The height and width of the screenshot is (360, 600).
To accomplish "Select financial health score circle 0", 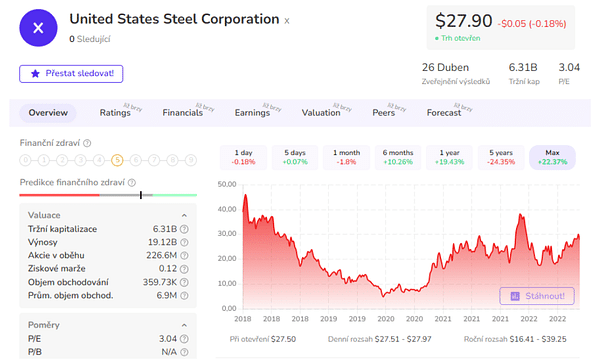I will pos(25,160).
